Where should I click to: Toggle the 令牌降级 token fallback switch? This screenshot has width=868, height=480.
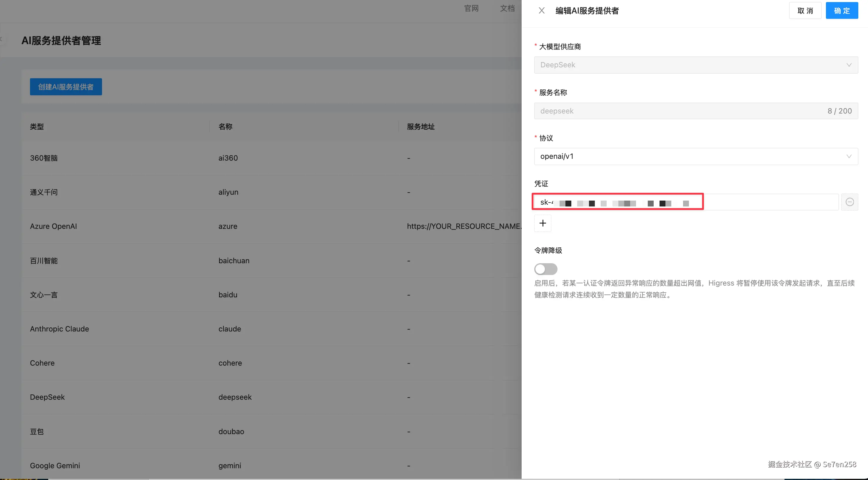coord(545,269)
